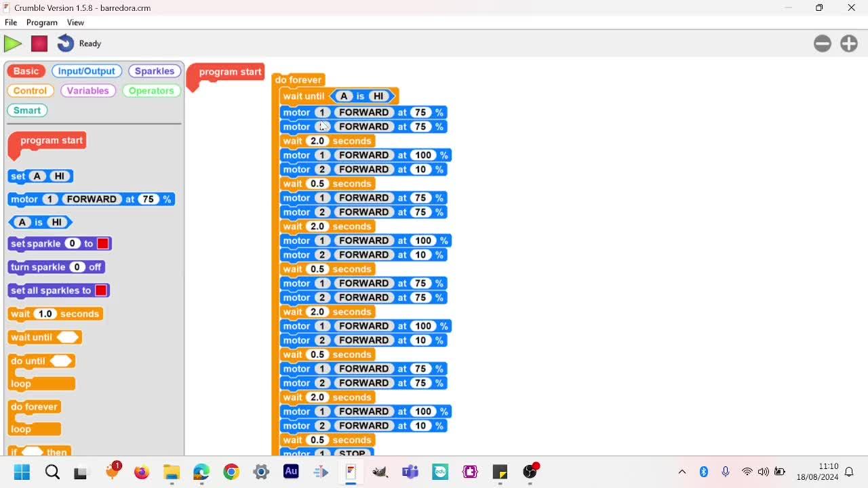Open the Windows Start menu
The width and height of the screenshot is (868, 488).
(22, 472)
